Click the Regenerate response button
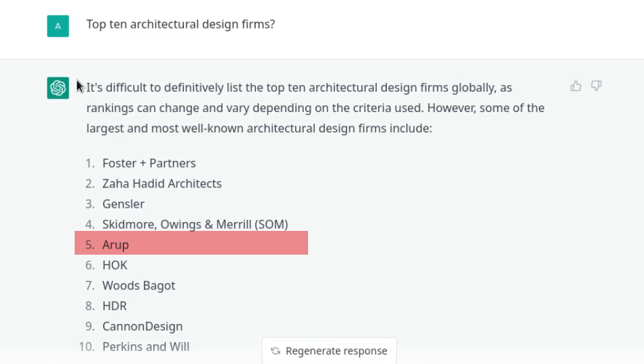The height and width of the screenshot is (364, 644). [x=329, y=351]
